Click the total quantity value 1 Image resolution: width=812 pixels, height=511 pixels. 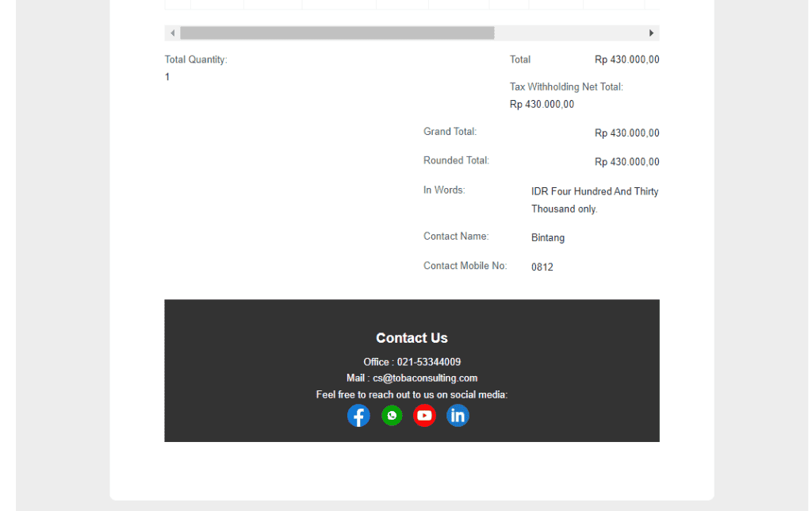click(167, 77)
